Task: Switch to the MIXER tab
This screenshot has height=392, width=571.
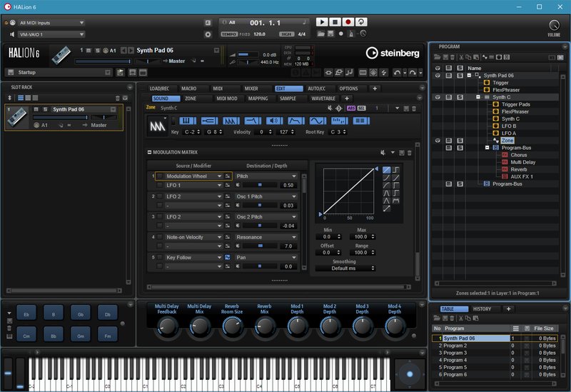Action: click(251, 89)
